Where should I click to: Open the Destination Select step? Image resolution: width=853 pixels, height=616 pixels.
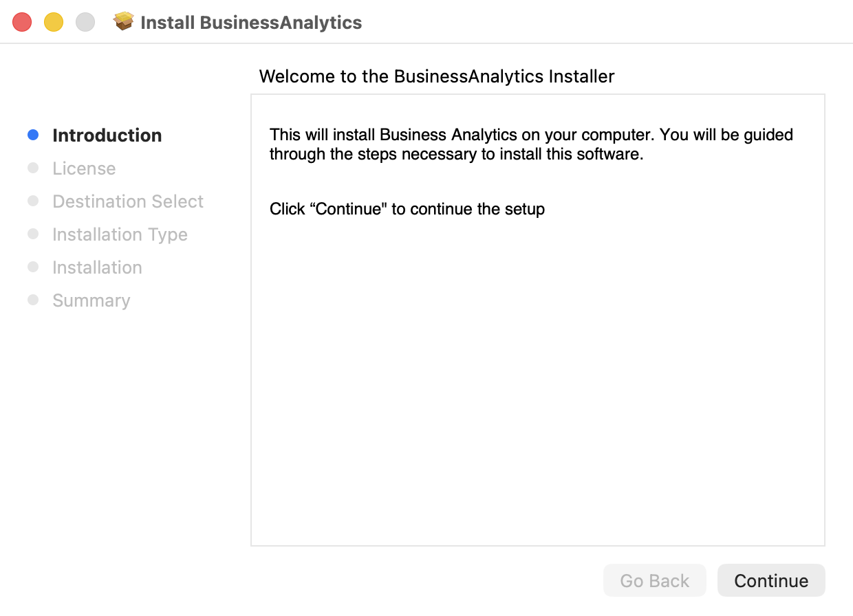coord(128,201)
